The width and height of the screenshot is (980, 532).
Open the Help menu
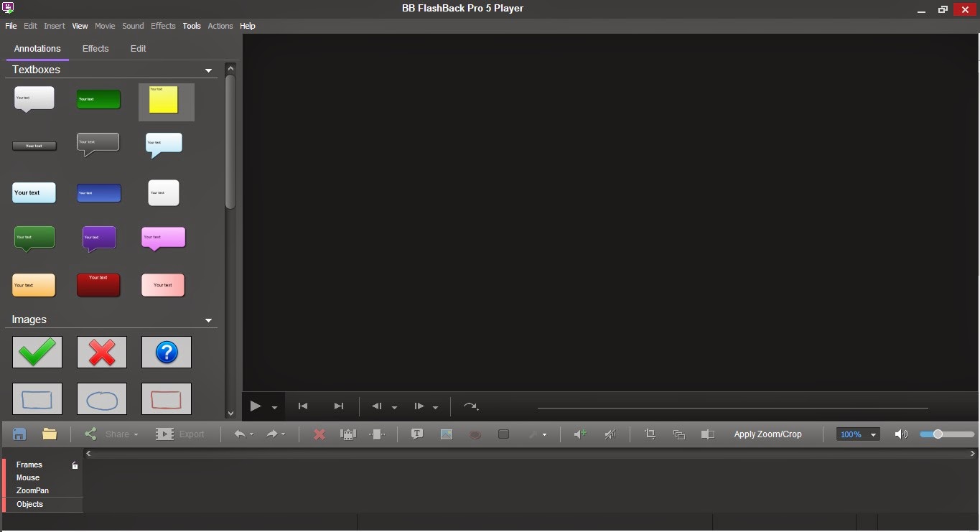coord(248,26)
